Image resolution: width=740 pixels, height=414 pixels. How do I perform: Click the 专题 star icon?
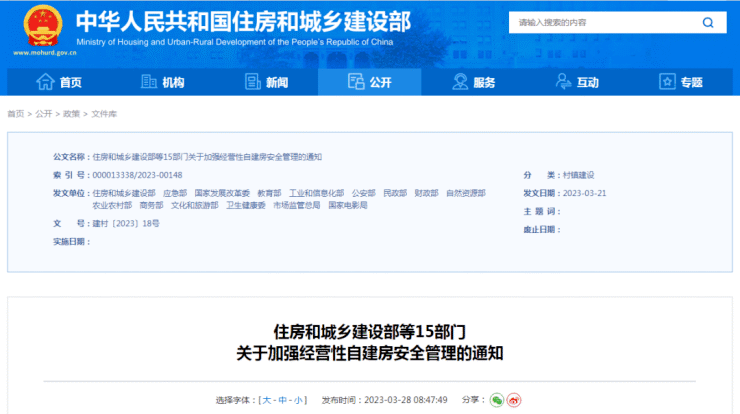pyautogui.click(x=667, y=82)
